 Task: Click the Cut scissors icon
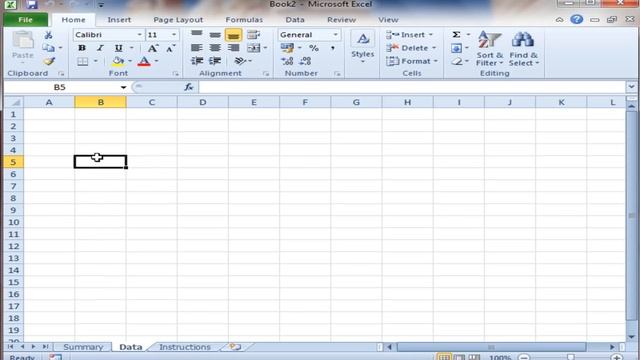49,35
